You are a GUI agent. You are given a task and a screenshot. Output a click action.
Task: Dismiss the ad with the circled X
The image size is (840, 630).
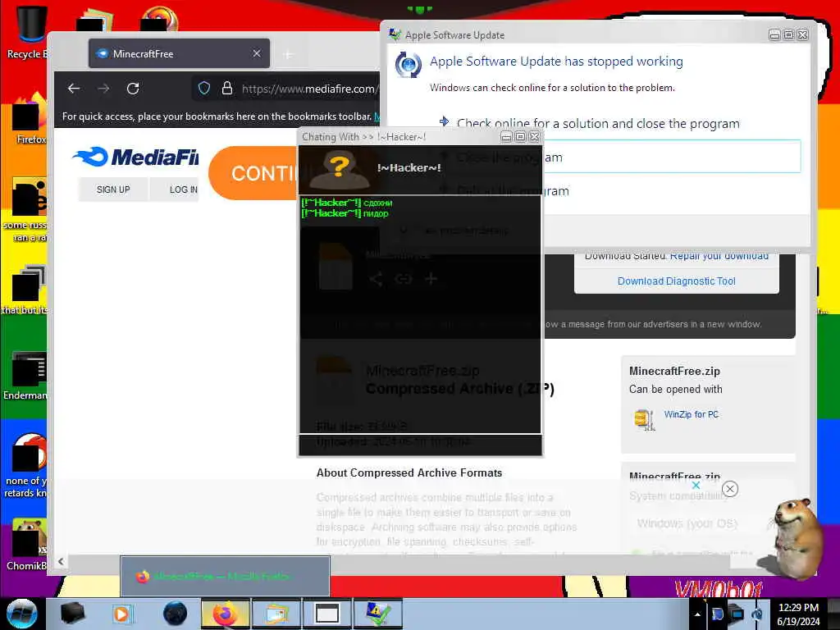click(729, 489)
